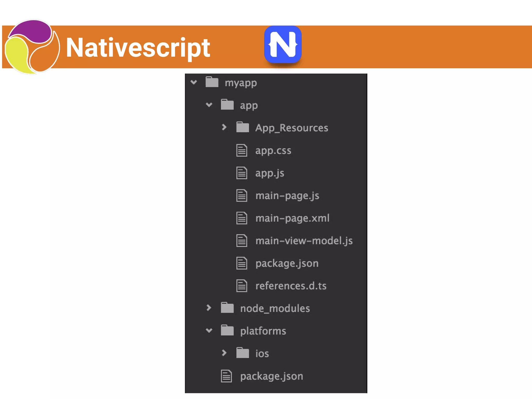Expand the ios folder chevron
This screenshot has height=399, width=532.
[224, 353]
